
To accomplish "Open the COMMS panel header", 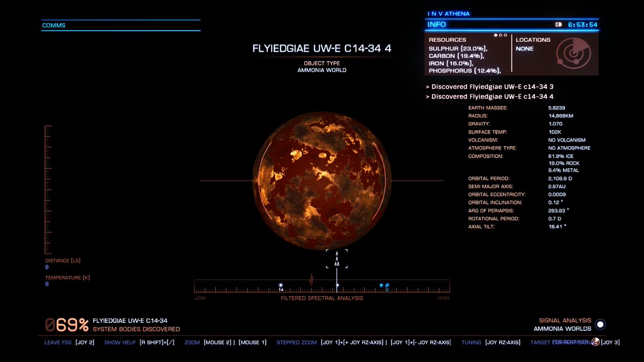I will (121, 25).
